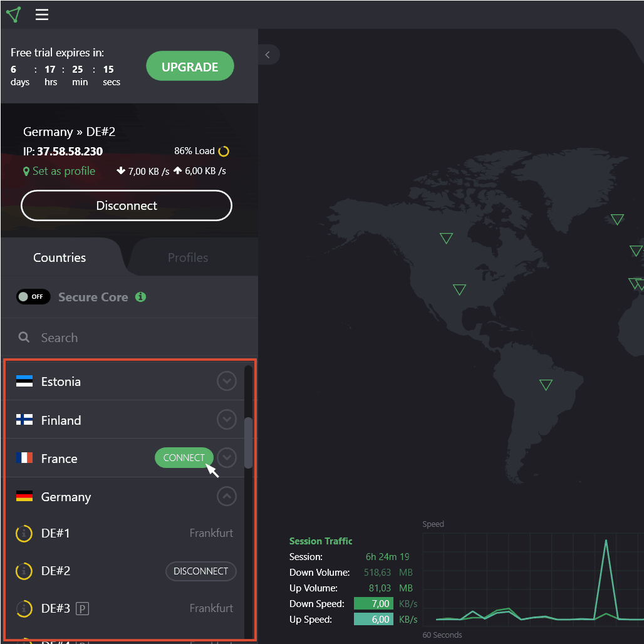Open the DE#3 server load info icon
Screen dimensions: 644x644
tap(24, 609)
